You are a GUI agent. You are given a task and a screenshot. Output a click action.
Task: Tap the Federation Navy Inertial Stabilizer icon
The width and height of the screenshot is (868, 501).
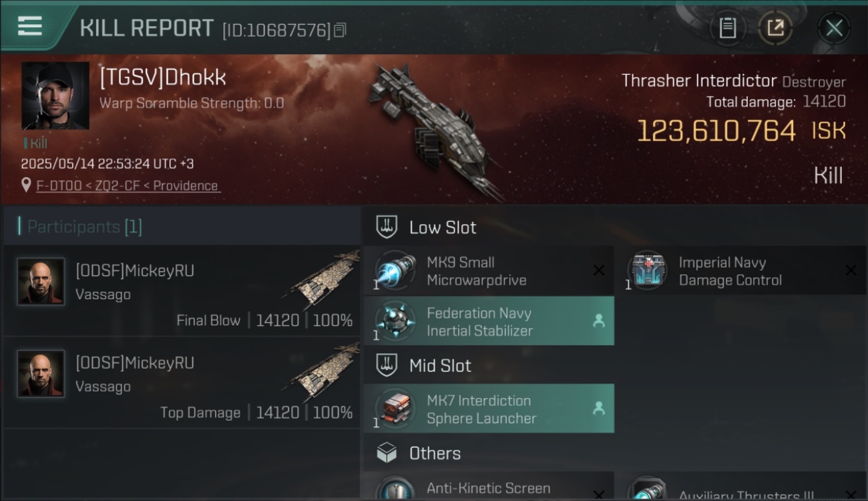pyautogui.click(x=396, y=321)
